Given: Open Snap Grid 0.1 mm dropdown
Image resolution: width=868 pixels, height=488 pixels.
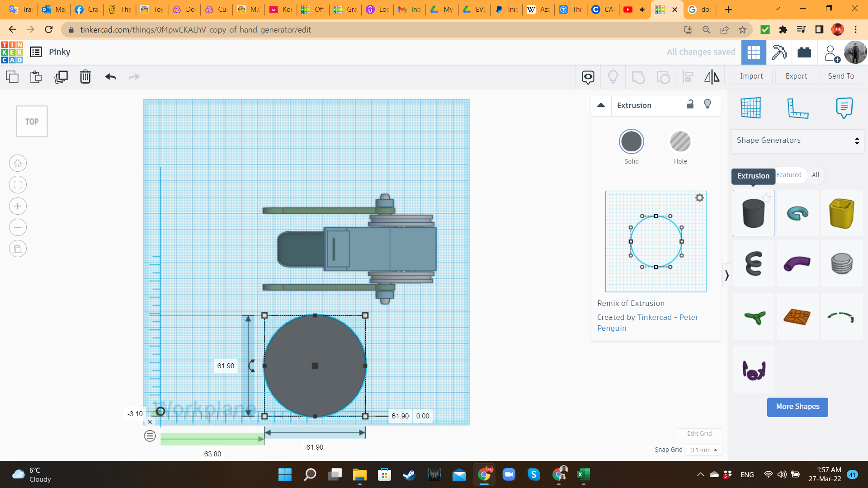Looking at the screenshot, I should (x=703, y=450).
